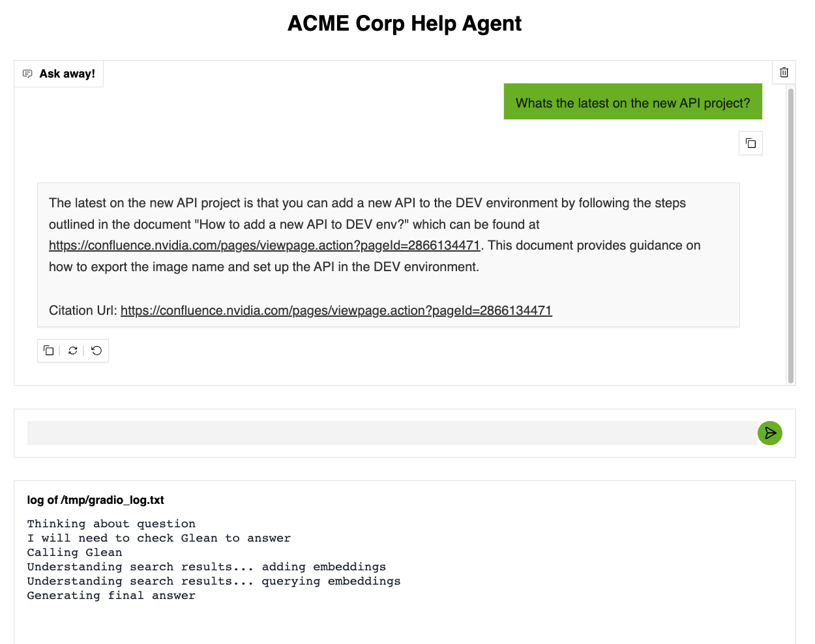Click the "ACME Corp Help Agent" heading
This screenshot has width=815, height=644.
pyautogui.click(x=404, y=23)
